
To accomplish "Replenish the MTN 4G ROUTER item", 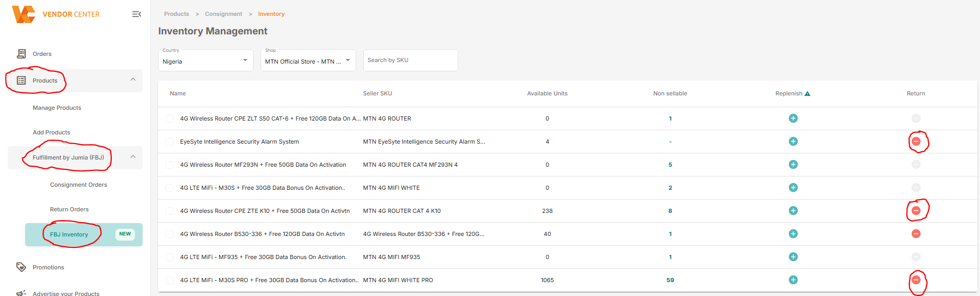I will pos(793,119).
